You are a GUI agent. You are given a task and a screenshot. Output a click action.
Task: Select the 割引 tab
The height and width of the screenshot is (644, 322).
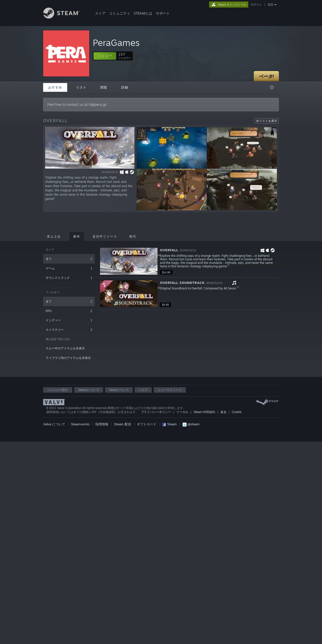point(133,236)
